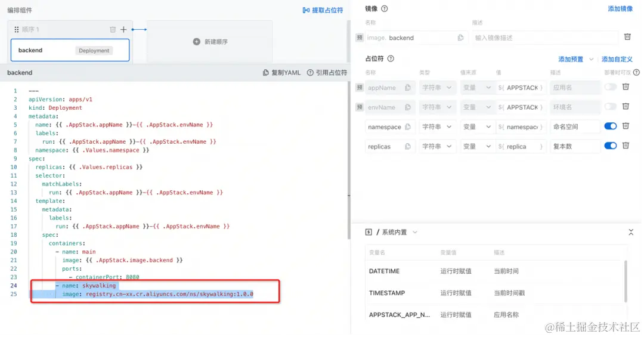
Task: Click the 引用占位符 button
Action: (327, 73)
